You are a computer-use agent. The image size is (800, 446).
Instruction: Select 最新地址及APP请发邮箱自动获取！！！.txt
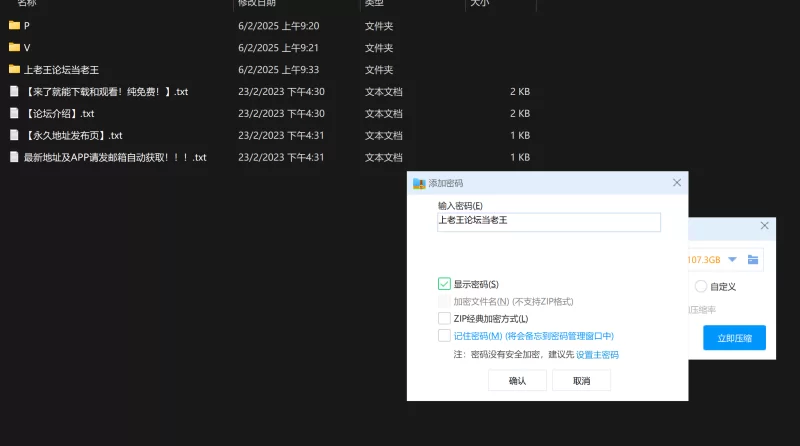click(x=115, y=157)
